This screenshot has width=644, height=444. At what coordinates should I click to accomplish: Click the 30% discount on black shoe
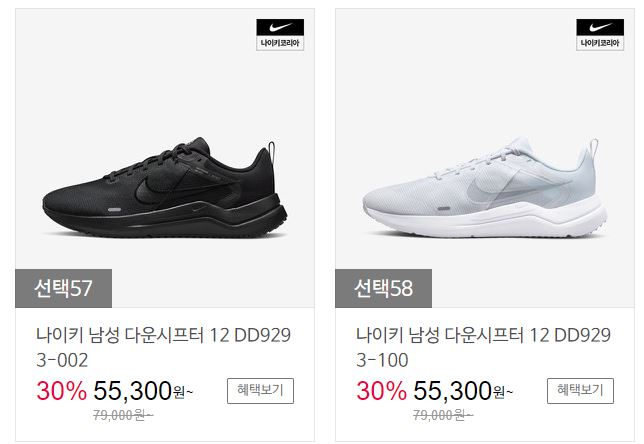coord(62,391)
